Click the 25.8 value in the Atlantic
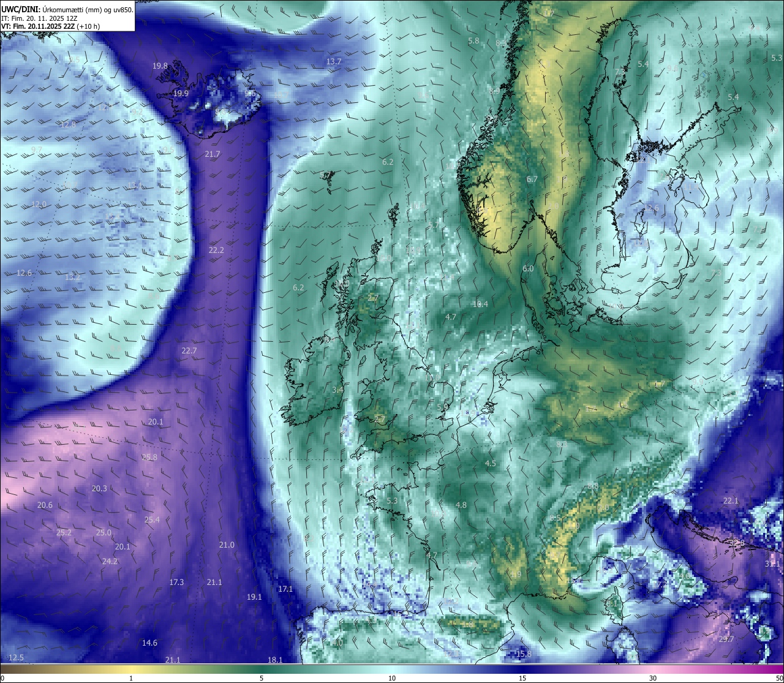784x683 pixels. click(x=149, y=458)
